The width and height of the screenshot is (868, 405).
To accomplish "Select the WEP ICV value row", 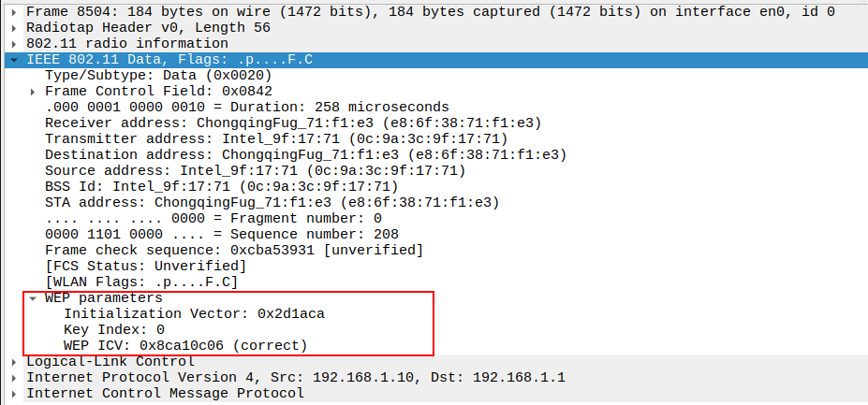I will [x=185, y=346].
